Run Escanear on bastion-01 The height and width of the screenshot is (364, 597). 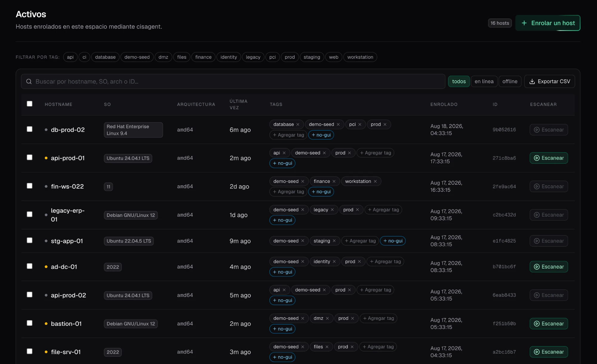pos(549,324)
